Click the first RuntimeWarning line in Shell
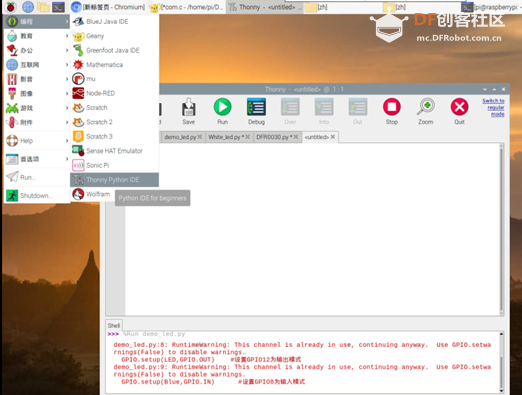The height and width of the screenshot is (395, 522). 302,345
